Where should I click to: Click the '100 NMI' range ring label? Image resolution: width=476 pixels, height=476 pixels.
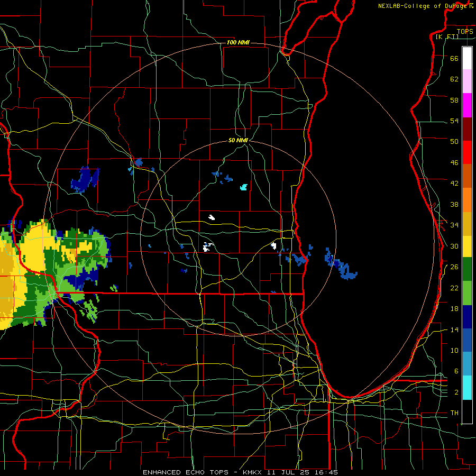(238, 42)
